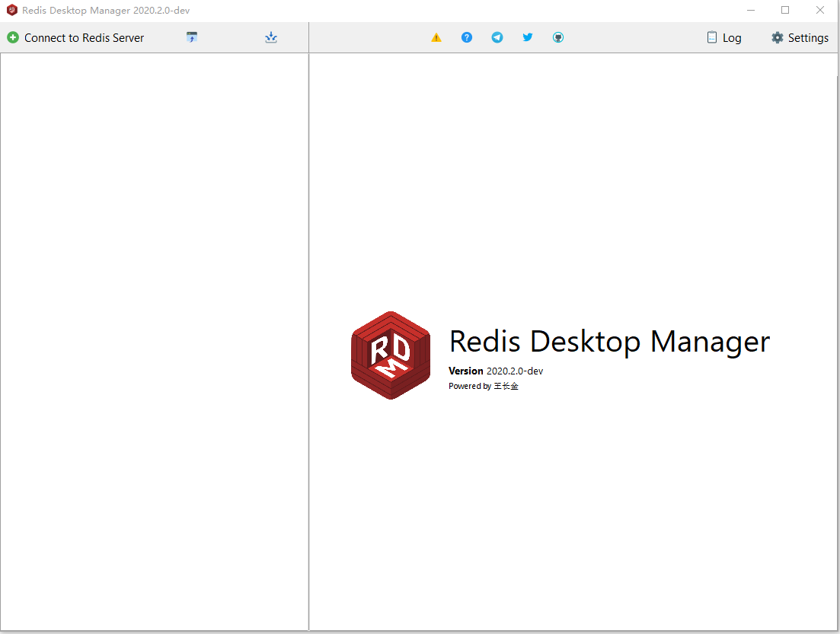Viewport: 840px width, 634px height.
Task: Click the Twitter bird icon
Action: point(528,37)
